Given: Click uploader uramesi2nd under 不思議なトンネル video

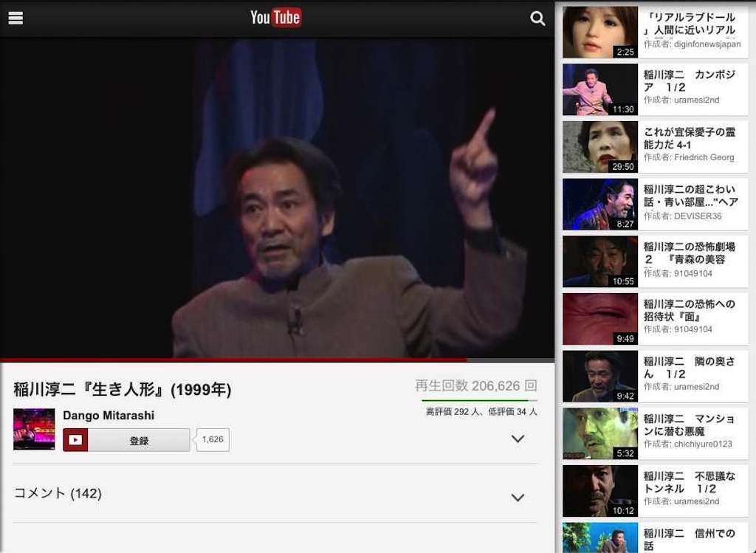Looking at the screenshot, I should 681,501.
